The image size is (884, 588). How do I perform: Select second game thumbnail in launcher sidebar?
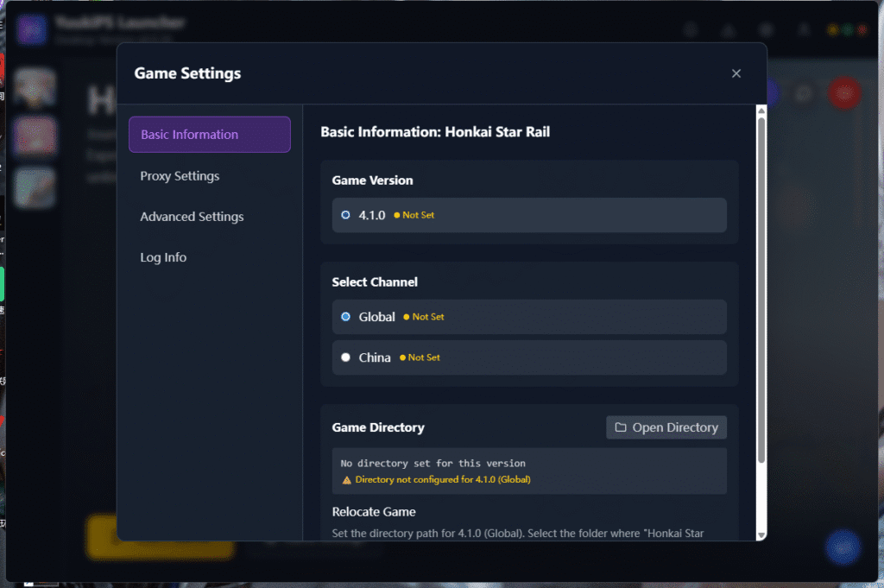[x=35, y=136]
